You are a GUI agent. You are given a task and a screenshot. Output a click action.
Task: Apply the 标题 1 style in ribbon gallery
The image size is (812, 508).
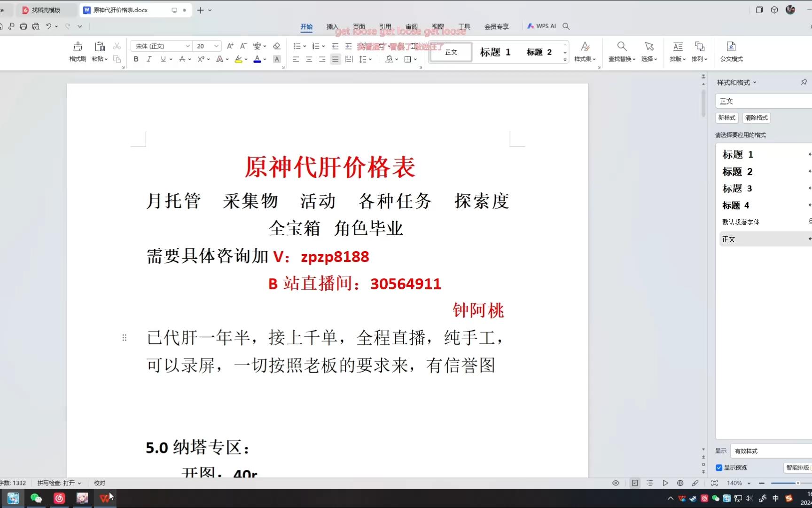coord(495,52)
